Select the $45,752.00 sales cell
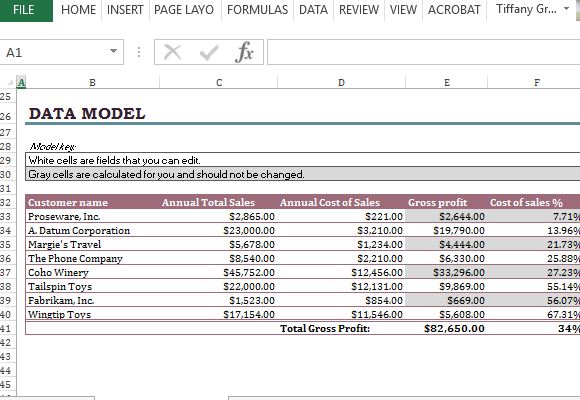The image size is (580, 400). pos(218,273)
